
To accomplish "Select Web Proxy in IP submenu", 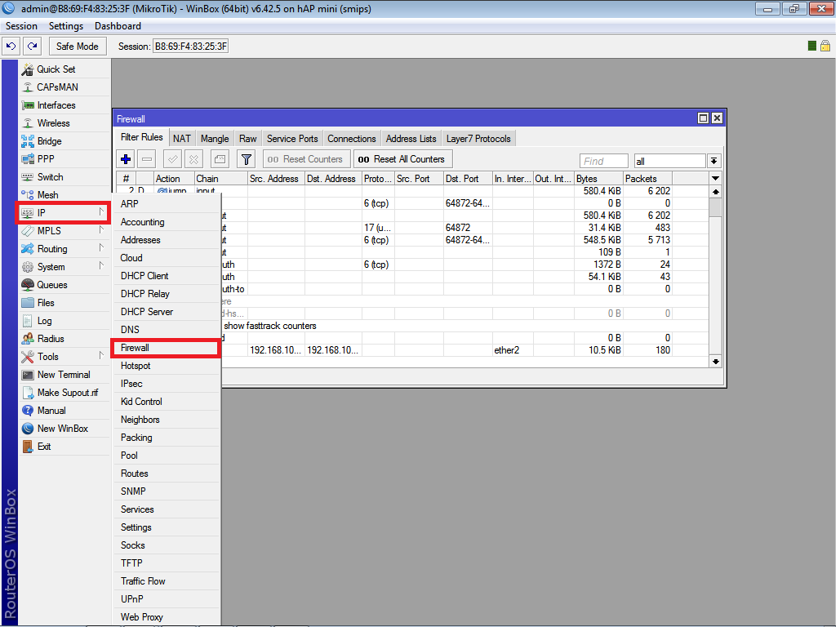I will point(167,617).
